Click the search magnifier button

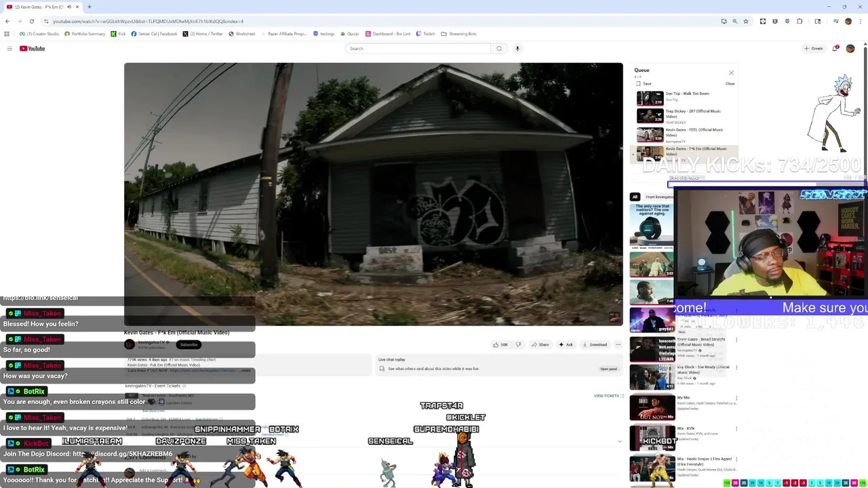[499, 48]
